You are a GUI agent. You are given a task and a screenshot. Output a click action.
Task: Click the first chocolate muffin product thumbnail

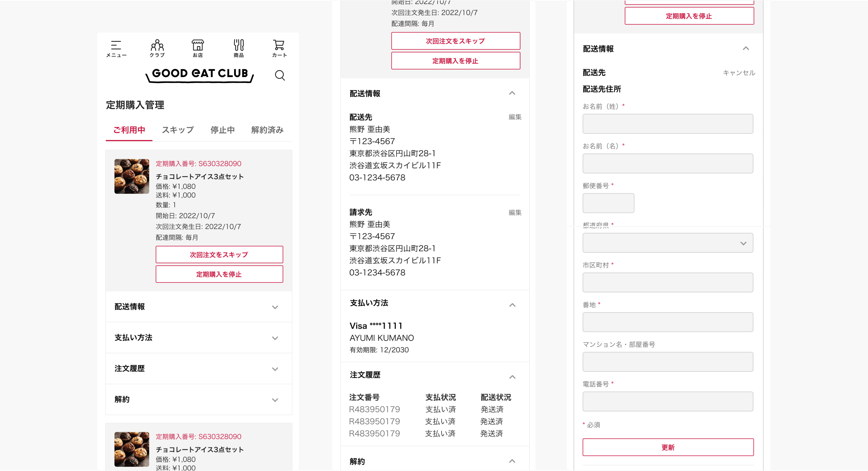[x=131, y=176]
